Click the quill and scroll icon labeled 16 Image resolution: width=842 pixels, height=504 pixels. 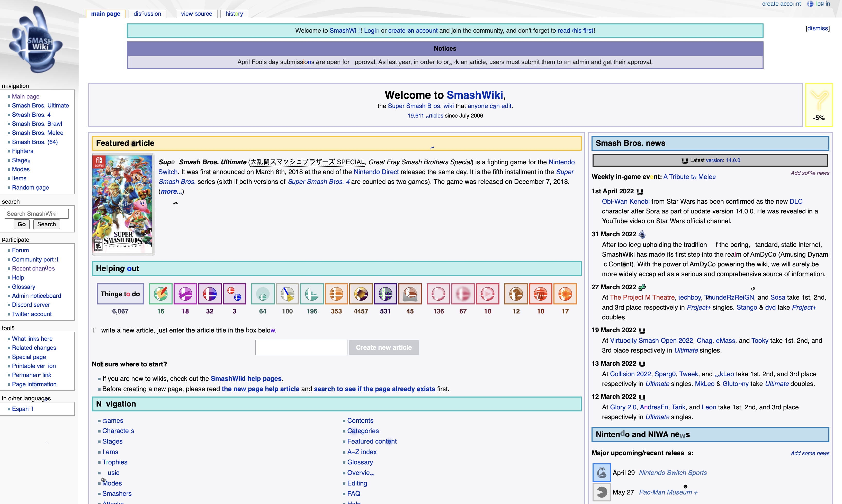(160, 294)
